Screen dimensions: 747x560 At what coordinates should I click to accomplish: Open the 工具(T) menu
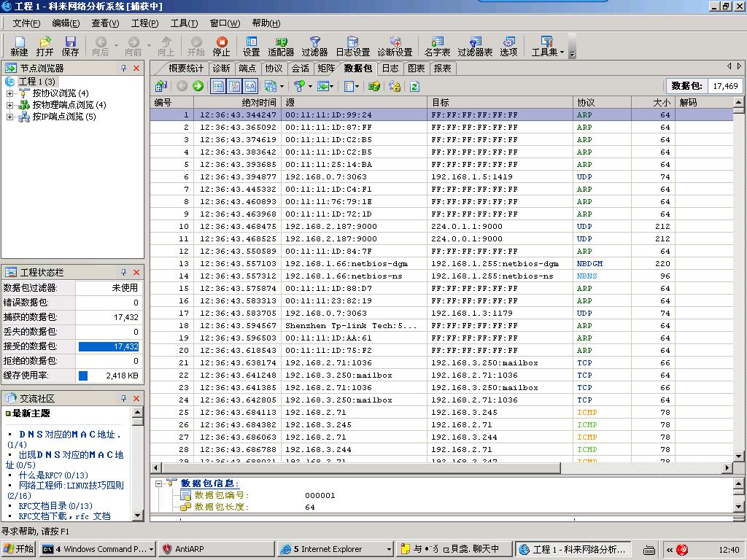[x=184, y=23]
